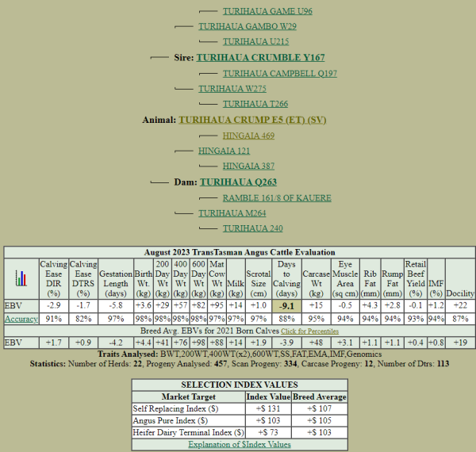
Task: Open the EBV bar graph icon
Action: coord(21,278)
